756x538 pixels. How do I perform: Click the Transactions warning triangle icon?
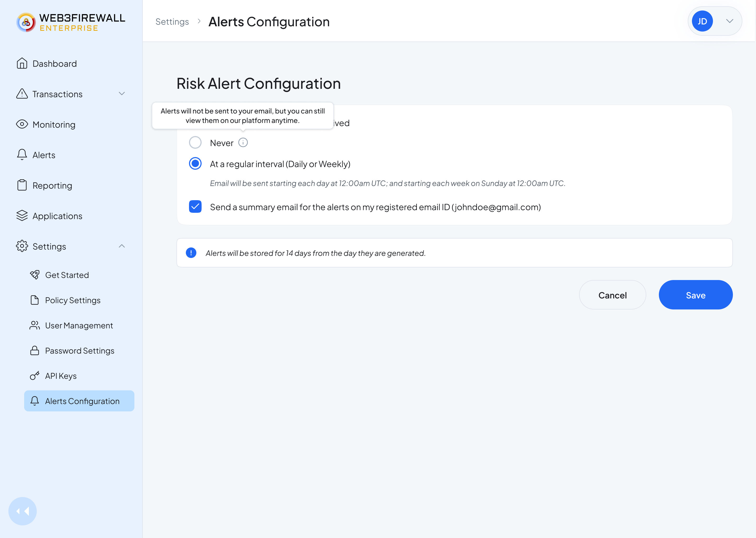click(22, 94)
